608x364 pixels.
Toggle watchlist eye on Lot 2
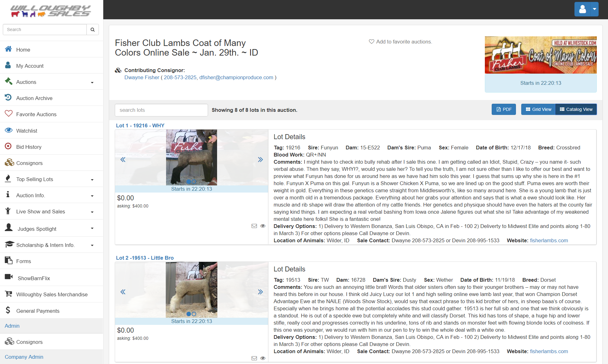pos(263,358)
